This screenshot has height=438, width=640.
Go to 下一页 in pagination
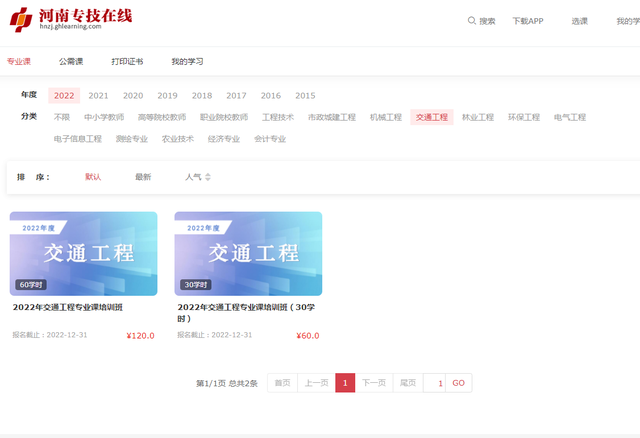tap(374, 383)
